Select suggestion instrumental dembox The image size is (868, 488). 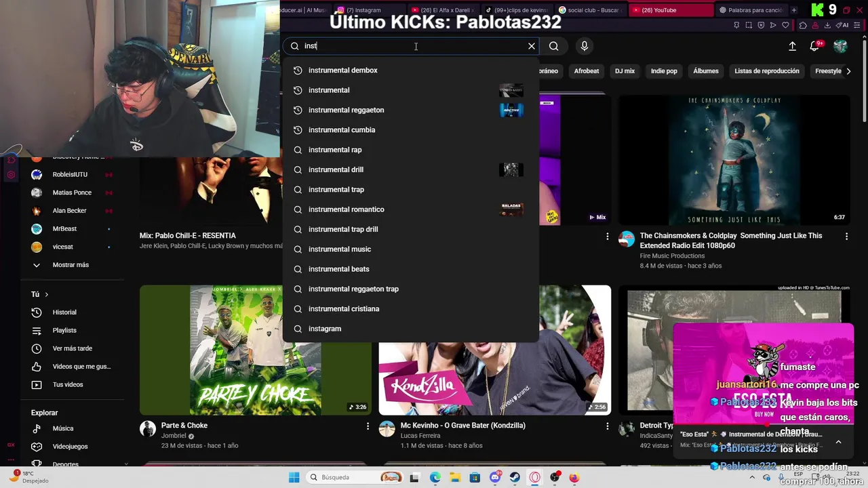tap(410, 70)
